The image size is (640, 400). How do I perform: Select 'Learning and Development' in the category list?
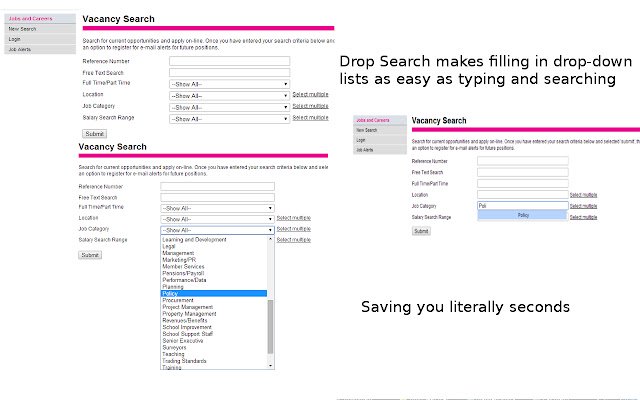click(214, 240)
